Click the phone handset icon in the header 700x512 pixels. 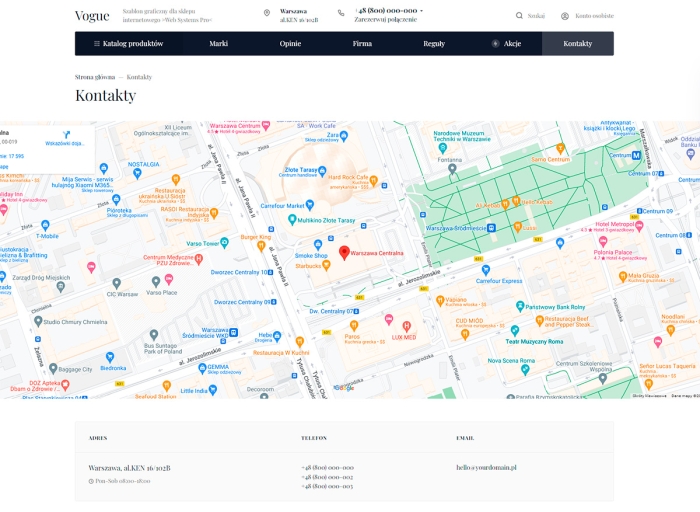pyautogui.click(x=341, y=13)
